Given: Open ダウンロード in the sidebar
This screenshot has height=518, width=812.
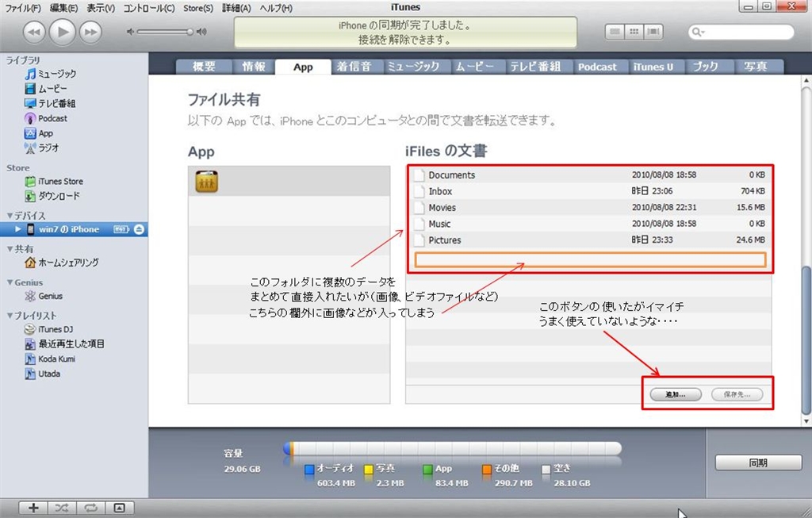Looking at the screenshot, I should [52, 196].
